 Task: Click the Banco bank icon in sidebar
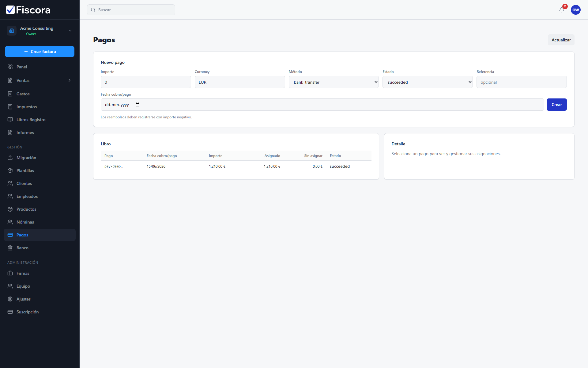pos(10,248)
